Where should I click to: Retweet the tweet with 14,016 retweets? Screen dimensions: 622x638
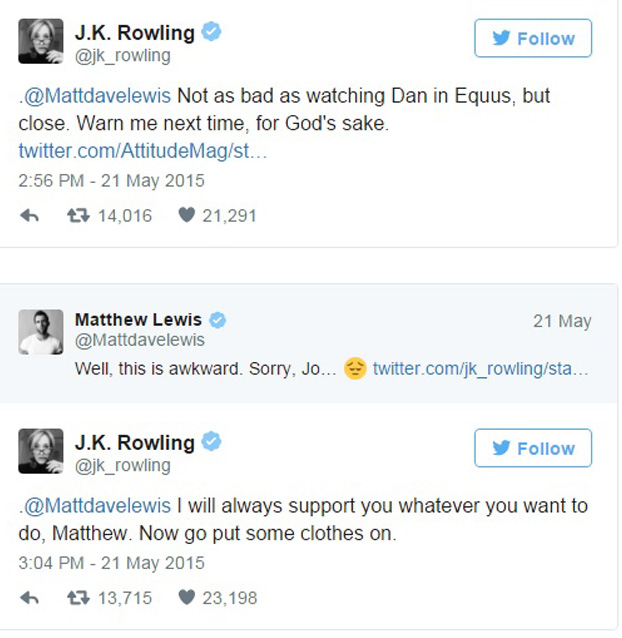[78, 215]
